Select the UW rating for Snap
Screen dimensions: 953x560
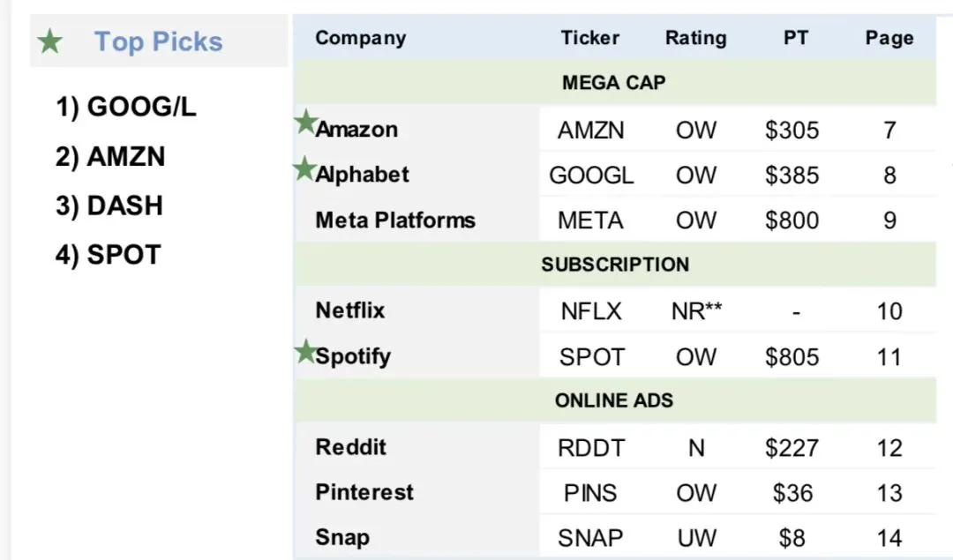pos(696,538)
